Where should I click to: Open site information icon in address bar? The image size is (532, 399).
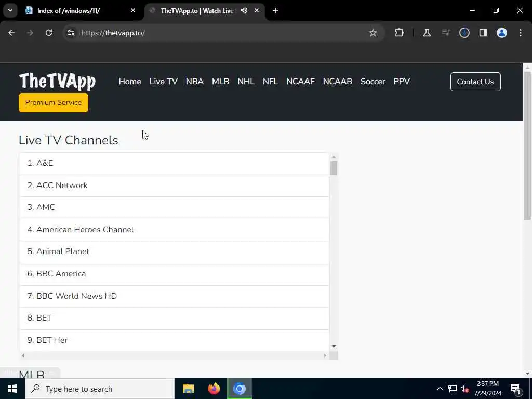(71, 33)
